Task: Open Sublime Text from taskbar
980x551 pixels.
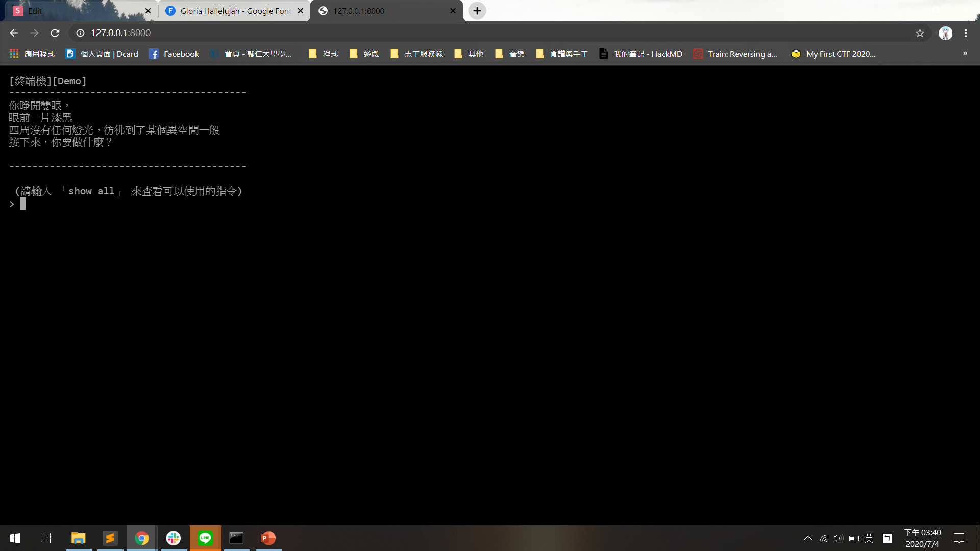Action: click(x=110, y=538)
